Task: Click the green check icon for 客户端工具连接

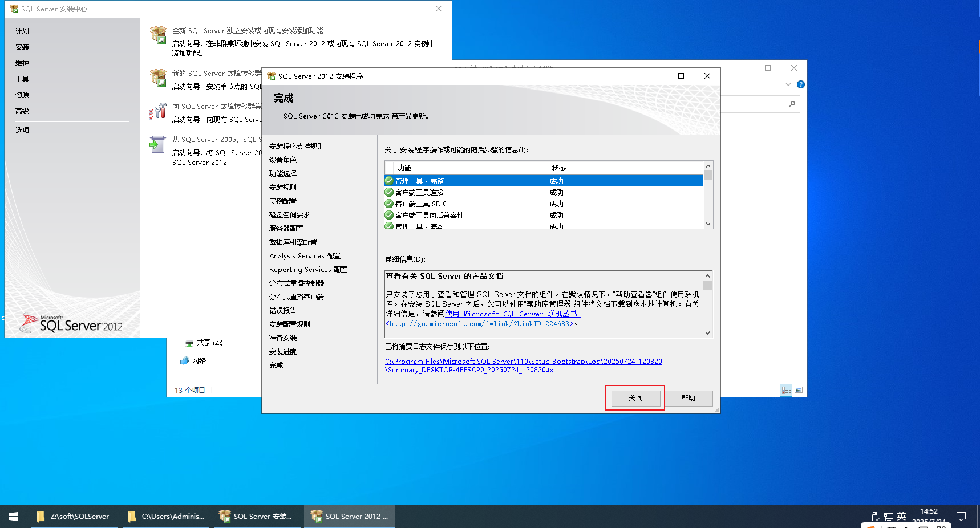Action: 389,192
